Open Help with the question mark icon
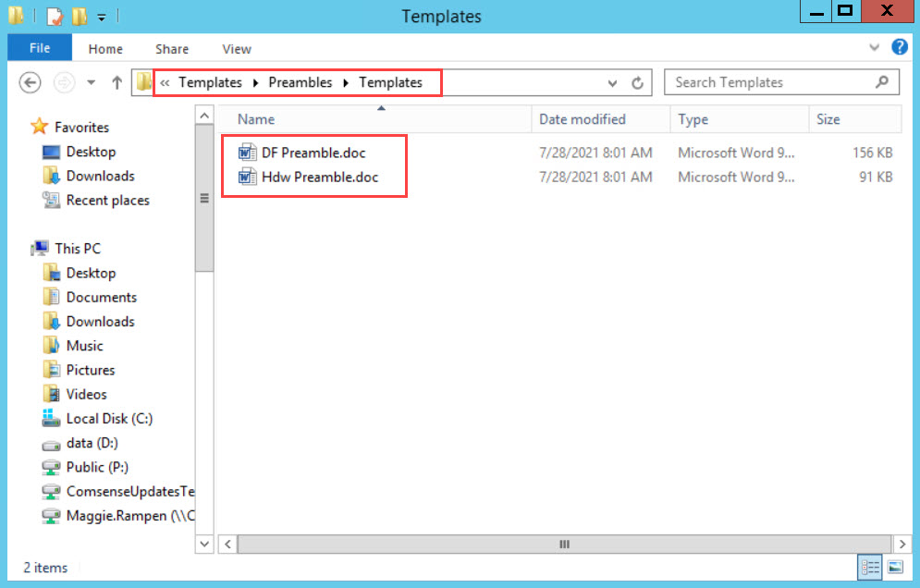 900,47
